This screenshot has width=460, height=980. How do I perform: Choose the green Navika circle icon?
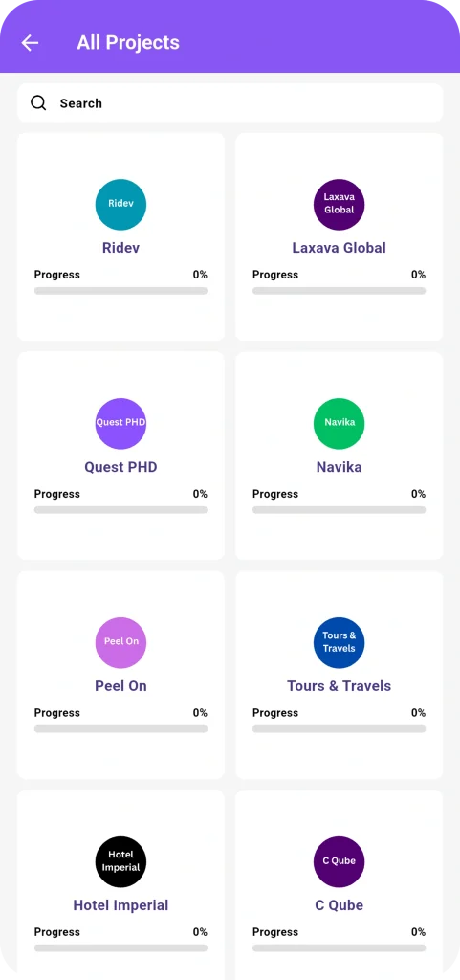coord(339,423)
